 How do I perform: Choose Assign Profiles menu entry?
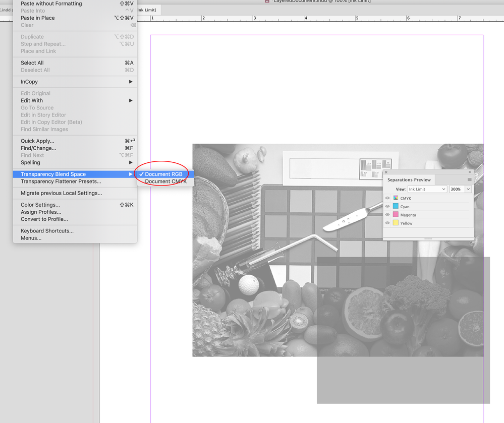pos(75,212)
